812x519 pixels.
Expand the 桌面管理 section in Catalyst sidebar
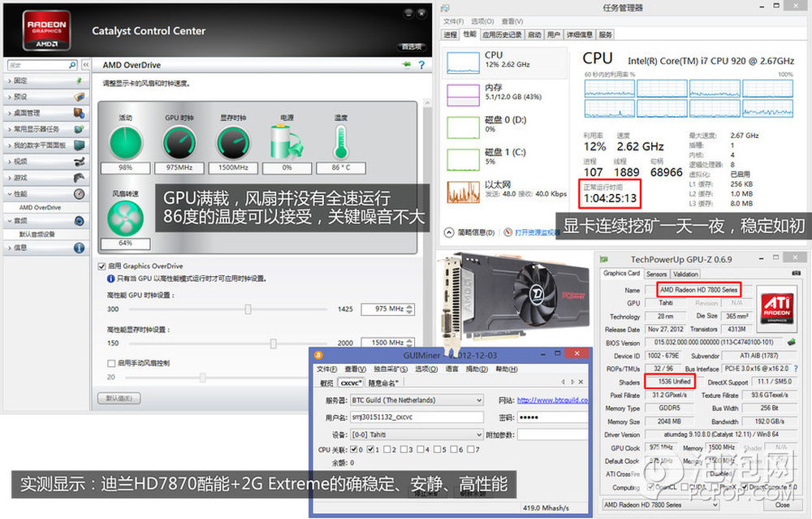[45, 113]
